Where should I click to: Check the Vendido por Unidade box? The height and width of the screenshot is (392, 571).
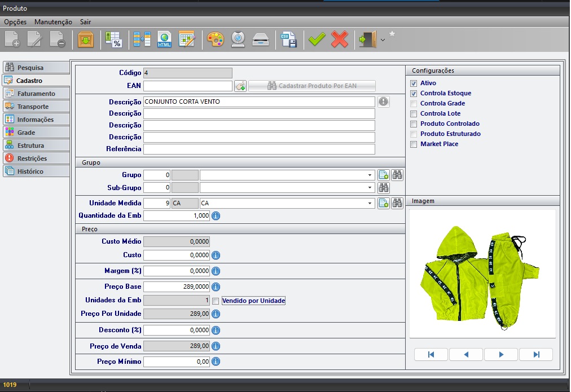click(216, 301)
